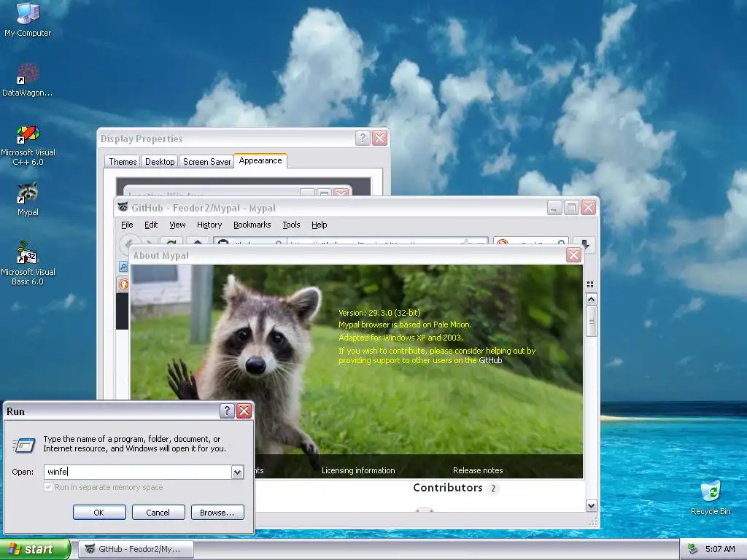The width and height of the screenshot is (747, 560).
Task: Click 'Mypal browser is based on Pale Moon' text
Action: (405, 324)
